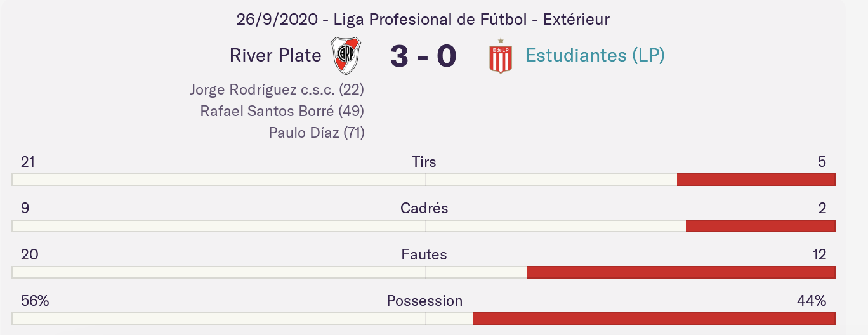This screenshot has width=868, height=335.
Task: Click red portion of the Cadrés bar
Action: pos(760,226)
